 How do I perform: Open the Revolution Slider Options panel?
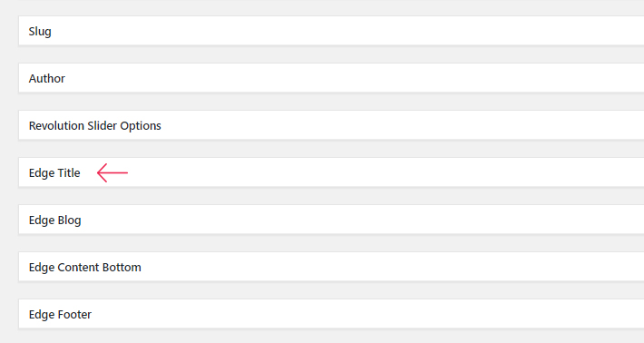(331, 125)
